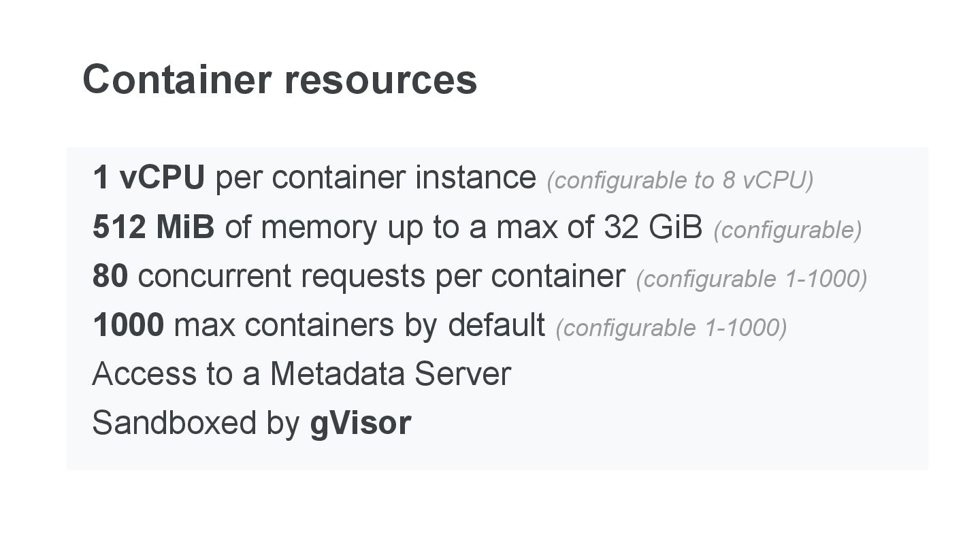Click the bold "512 MiB" text
Screen dimensions: 980x551
153,227
